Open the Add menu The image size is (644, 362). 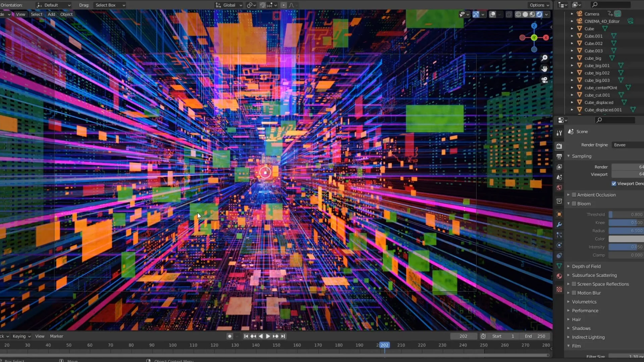(51, 14)
